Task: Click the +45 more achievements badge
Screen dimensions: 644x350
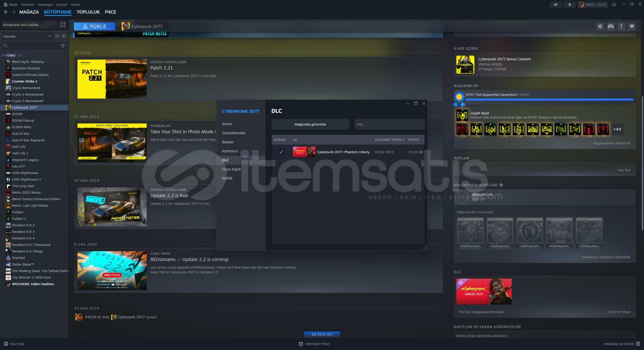Action: coord(617,129)
